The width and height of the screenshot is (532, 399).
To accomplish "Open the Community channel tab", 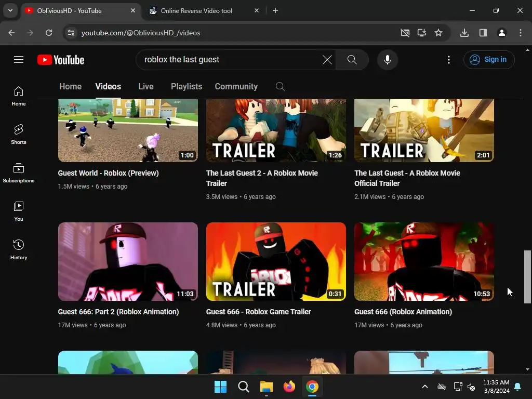I will click(236, 87).
